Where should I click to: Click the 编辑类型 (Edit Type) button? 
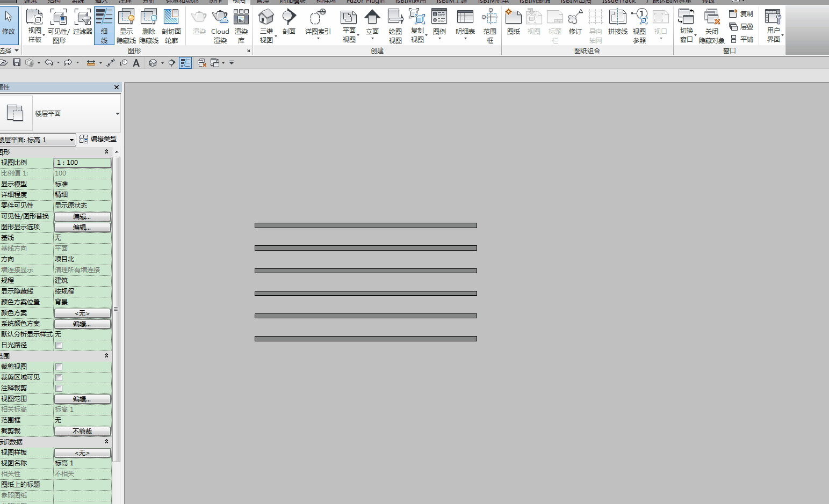coord(98,139)
